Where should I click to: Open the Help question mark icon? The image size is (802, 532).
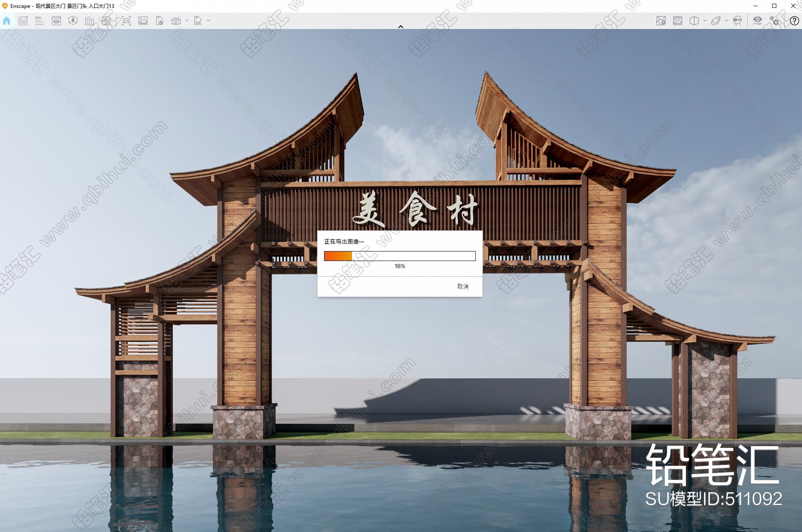(x=794, y=21)
